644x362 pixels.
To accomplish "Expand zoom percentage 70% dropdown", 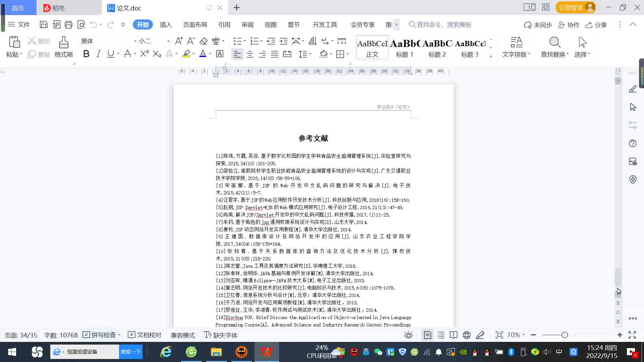I will tap(516, 335).
